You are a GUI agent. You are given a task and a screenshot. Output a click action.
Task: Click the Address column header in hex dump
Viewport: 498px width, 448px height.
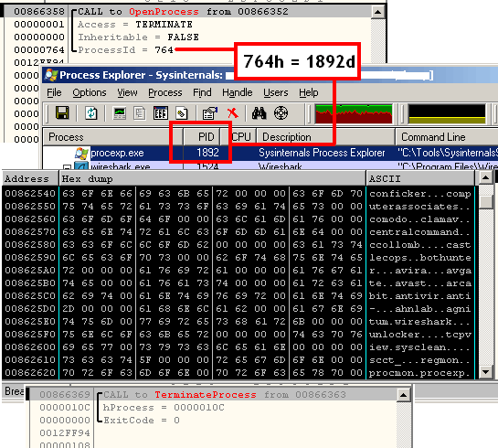(x=30, y=178)
